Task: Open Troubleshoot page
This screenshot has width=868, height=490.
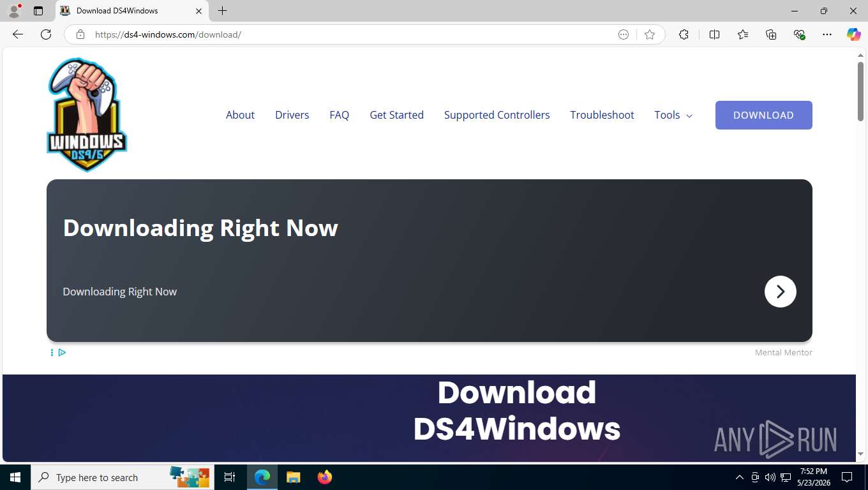Action: (x=602, y=115)
